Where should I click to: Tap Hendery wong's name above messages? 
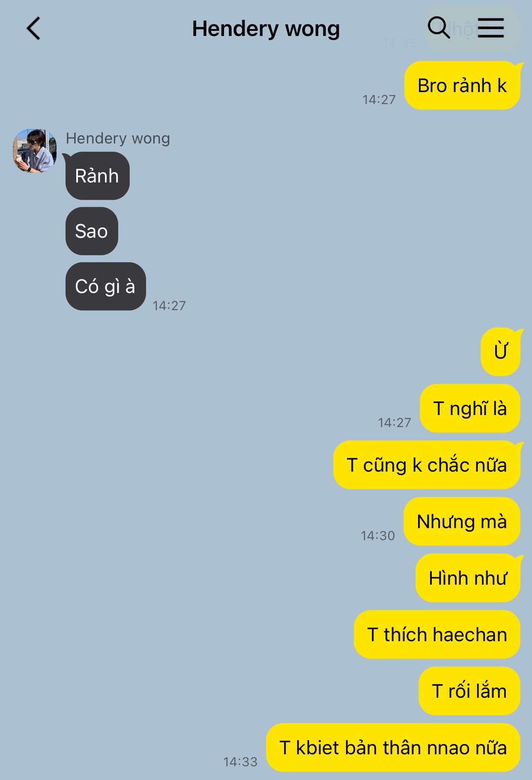click(118, 138)
